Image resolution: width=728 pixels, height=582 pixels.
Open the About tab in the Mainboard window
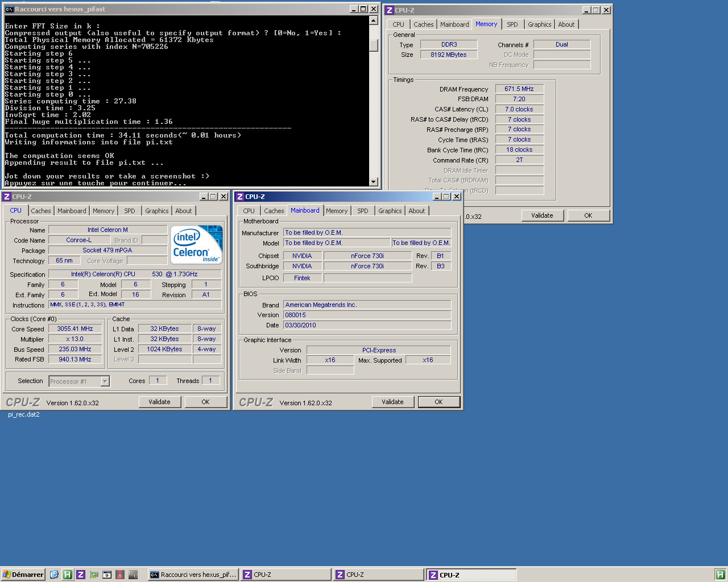(417, 211)
